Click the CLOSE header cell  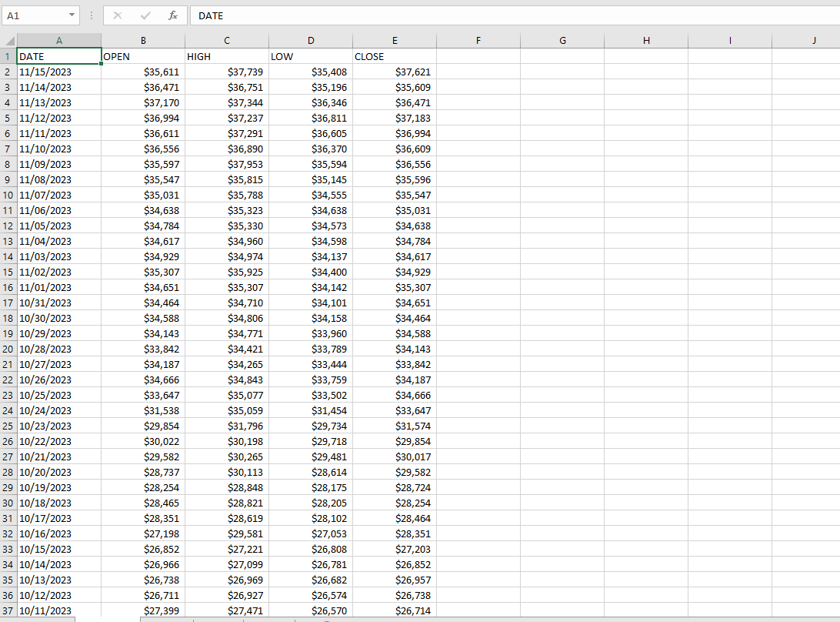click(394, 56)
